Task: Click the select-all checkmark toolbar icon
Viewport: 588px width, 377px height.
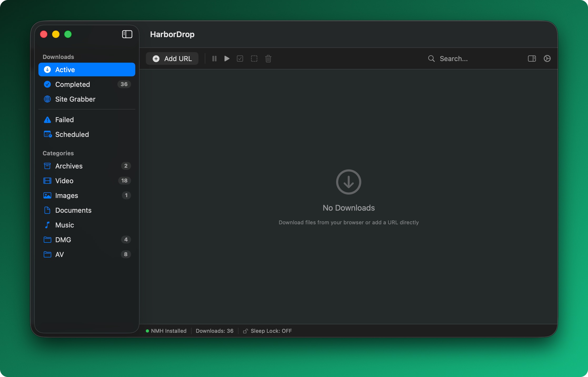Action: [x=240, y=58]
